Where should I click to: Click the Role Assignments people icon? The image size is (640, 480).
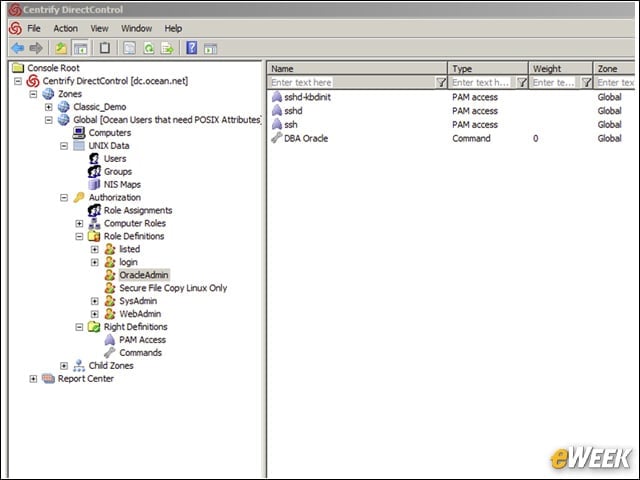(94, 210)
